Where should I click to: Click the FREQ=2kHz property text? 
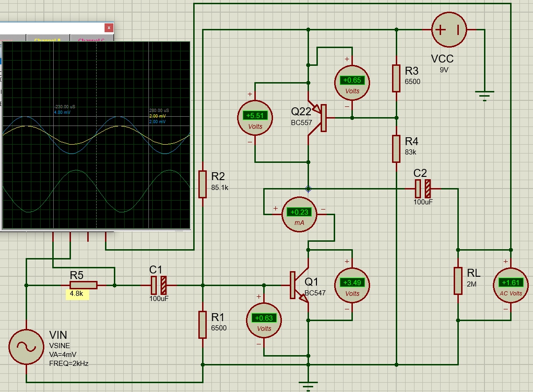tap(69, 364)
